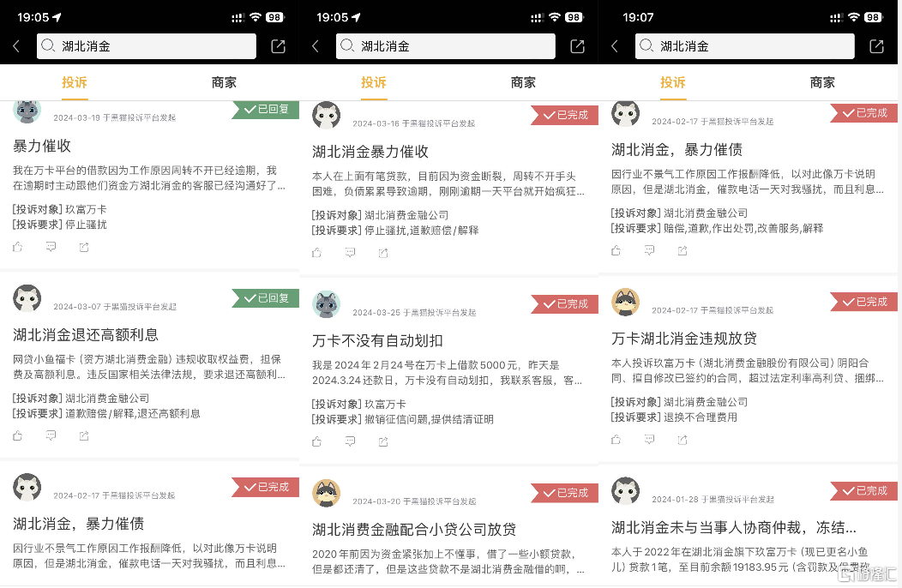Tap 已回复 badge on the 2024-03-19 complaint
This screenshot has height=588, width=902.
coord(266,110)
